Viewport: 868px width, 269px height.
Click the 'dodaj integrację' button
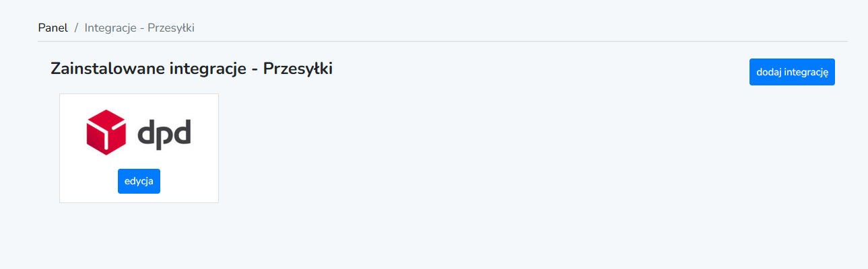coord(792,72)
